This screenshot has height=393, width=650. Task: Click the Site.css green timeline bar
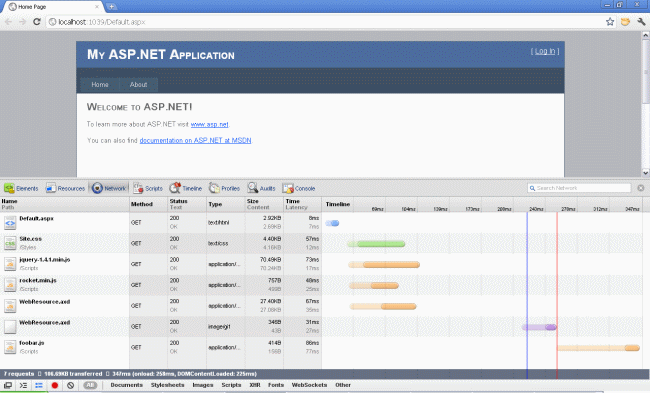376,244
